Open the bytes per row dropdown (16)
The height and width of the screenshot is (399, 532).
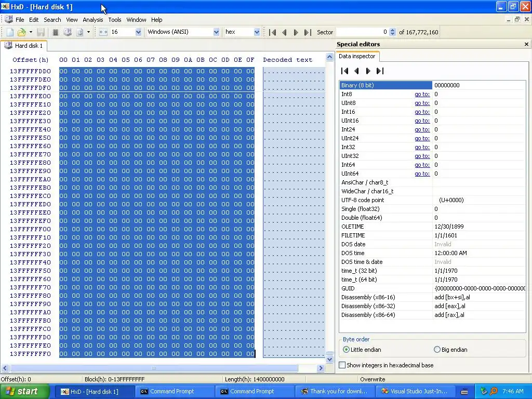138,32
